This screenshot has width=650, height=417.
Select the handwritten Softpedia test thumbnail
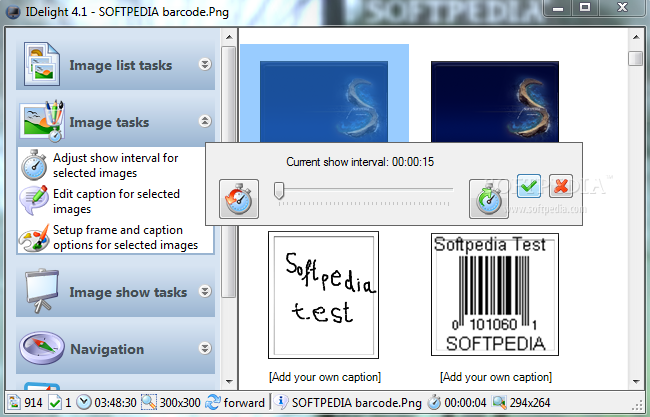click(x=323, y=295)
